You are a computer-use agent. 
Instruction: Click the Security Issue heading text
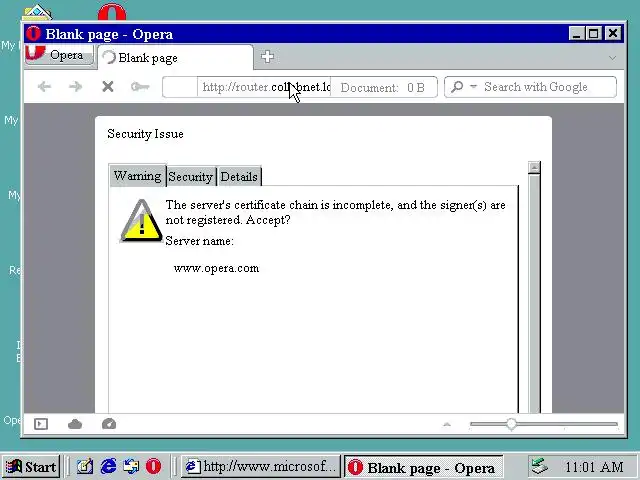(x=145, y=134)
